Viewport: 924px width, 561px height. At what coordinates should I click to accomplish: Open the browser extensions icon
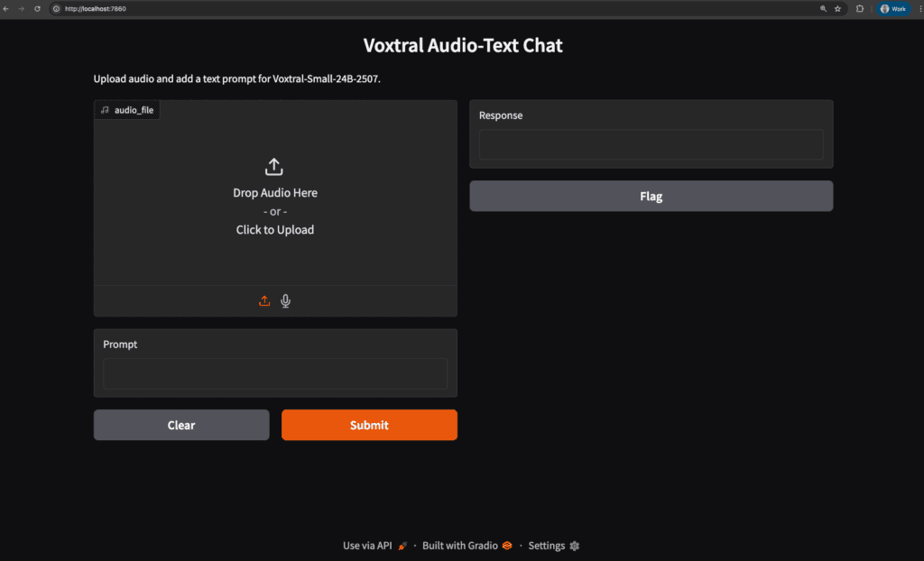[x=860, y=9]
